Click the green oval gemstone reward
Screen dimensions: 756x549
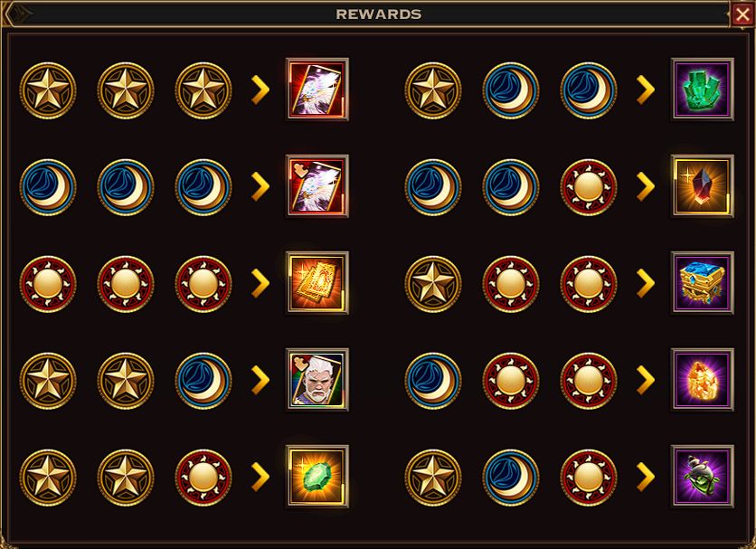(x=317, y=476)
